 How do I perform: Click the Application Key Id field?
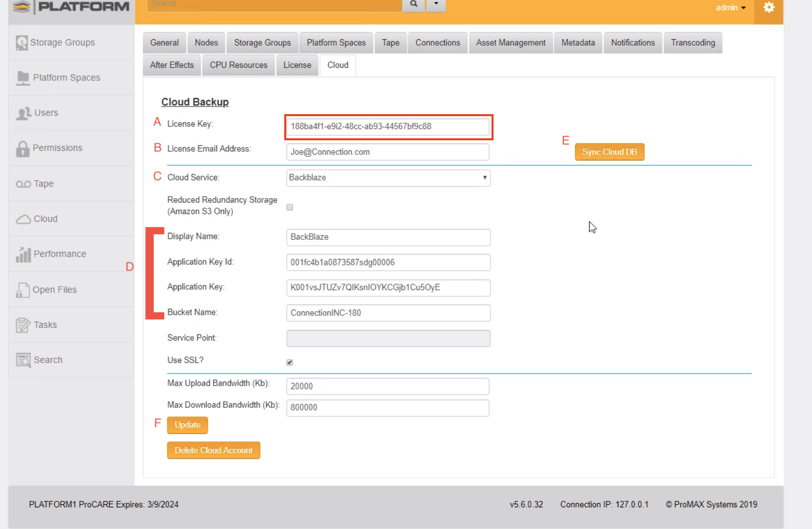point(388,262)
